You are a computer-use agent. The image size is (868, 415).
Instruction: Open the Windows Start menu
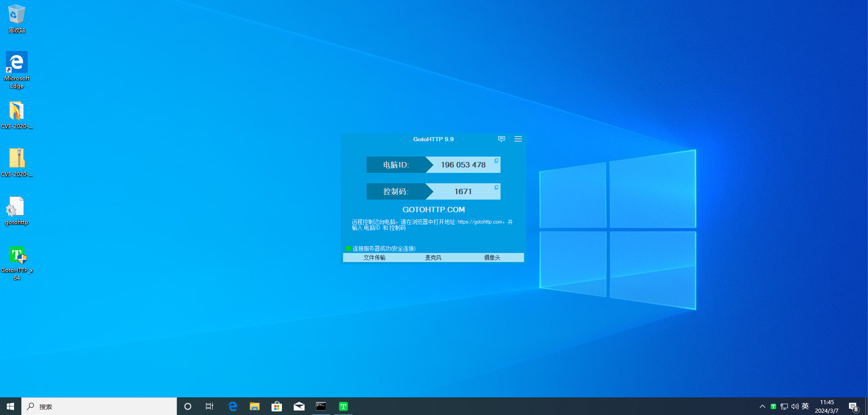click(x=10, y=406)
